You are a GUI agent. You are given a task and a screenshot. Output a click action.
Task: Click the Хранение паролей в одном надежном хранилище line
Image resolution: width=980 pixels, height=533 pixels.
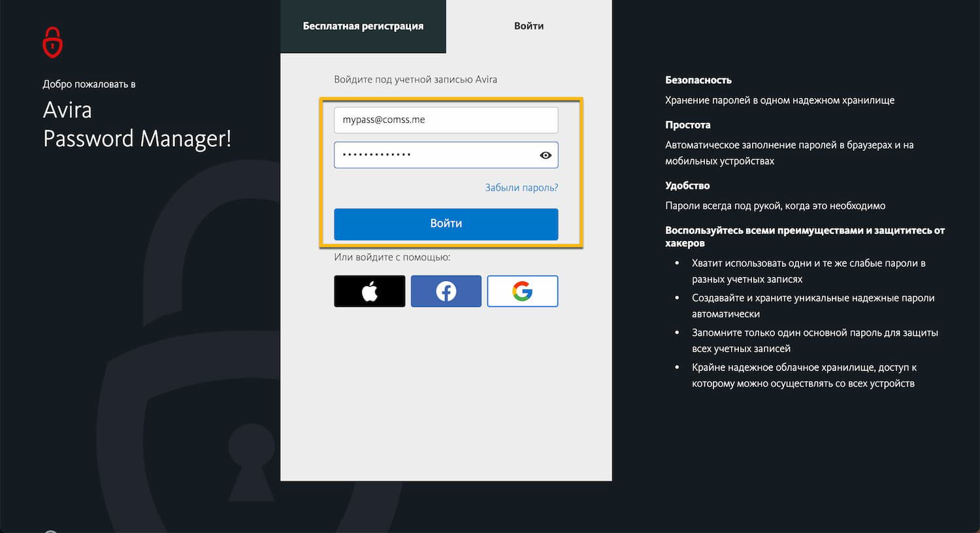pos(780,101)
